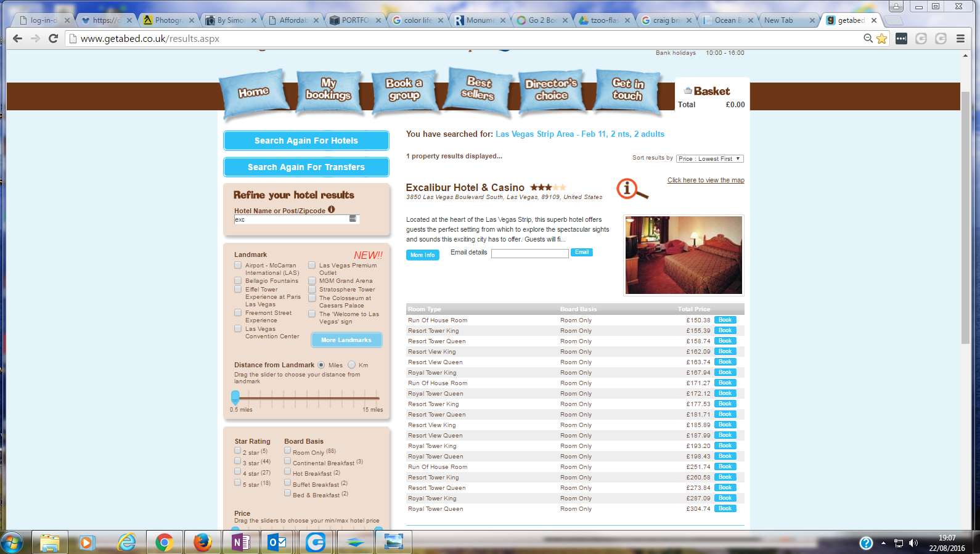Open Firefox from the taskbar
This screenshot has height=554, width=980.
pos(202,542)
